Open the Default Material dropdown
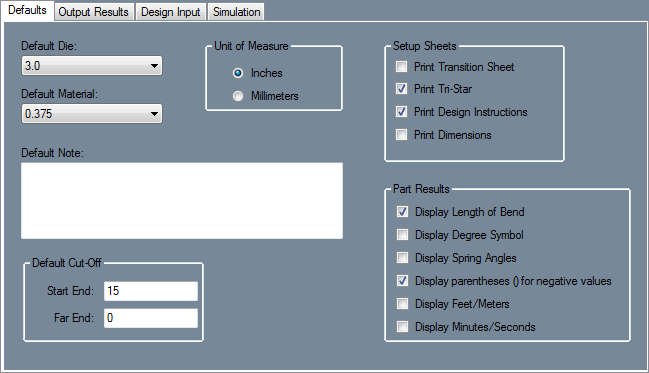Screen dimensions: 649x373 [x=92, y=113]
